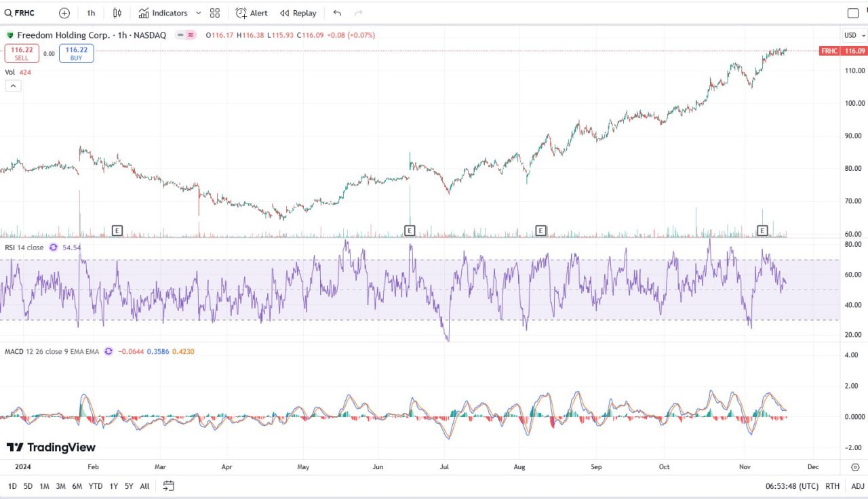Screen dimensions: 868x499
Task: Select the 5D date range
Action: [x=28, y=486]
